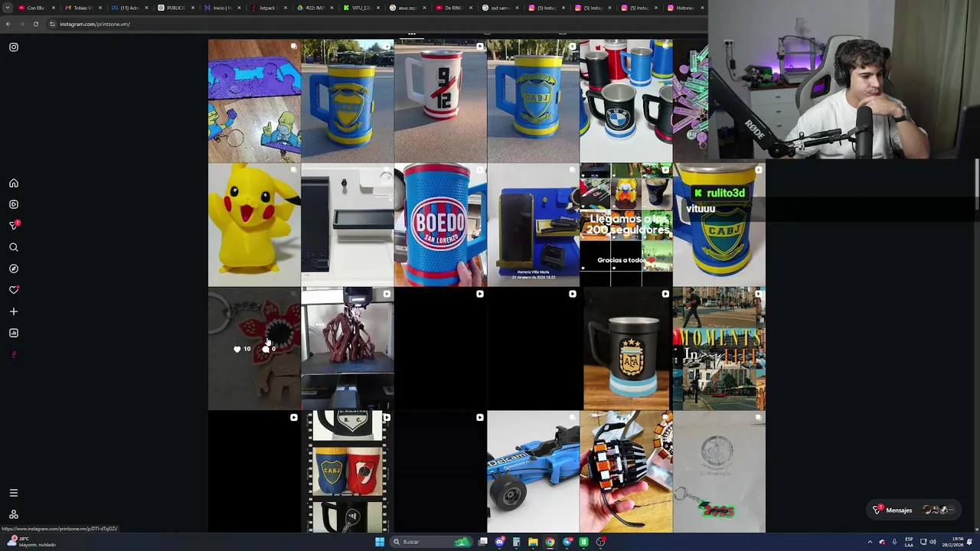Open Telegram taskbar icon
980x551 pixels.
coord(567,542)
